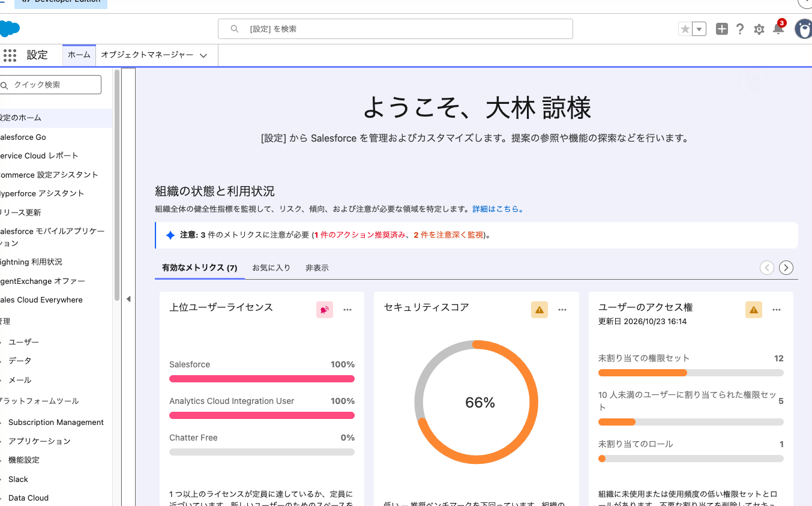Expand the Subscription Management tree item

2,423
